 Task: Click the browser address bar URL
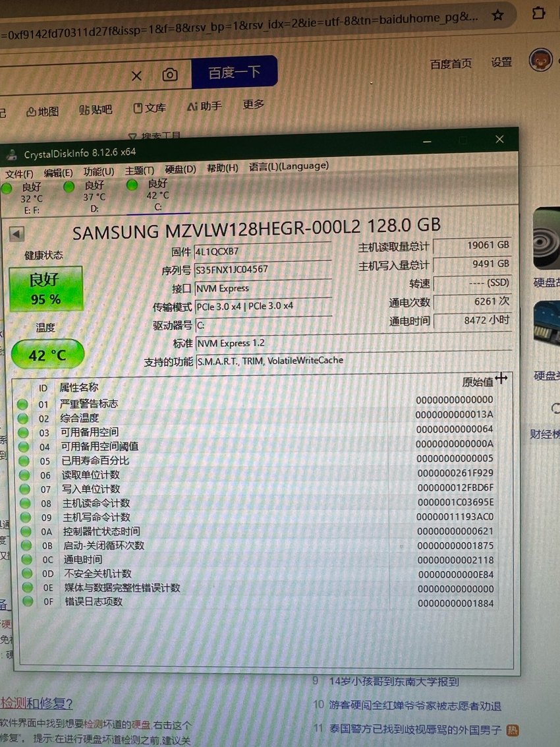[x=238, y=26]
